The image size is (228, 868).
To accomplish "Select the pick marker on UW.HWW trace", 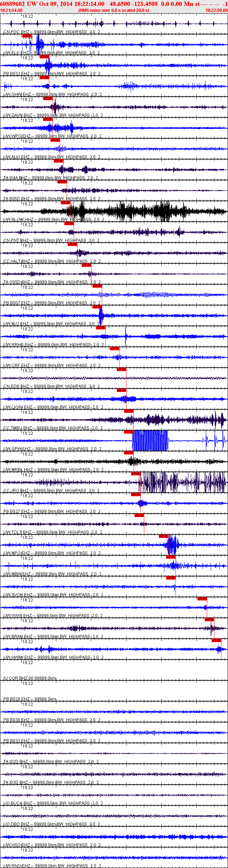I will (216, 640).
